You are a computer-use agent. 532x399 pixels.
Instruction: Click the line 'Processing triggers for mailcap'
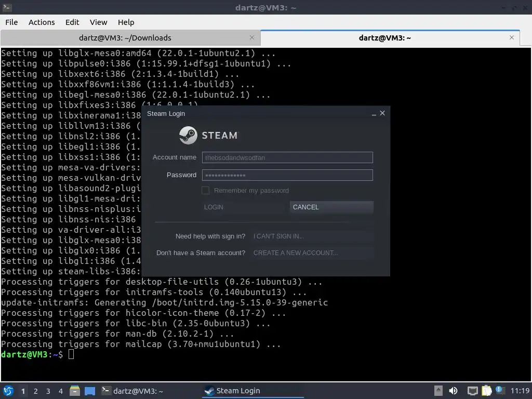pyautogui.click(x=141, y=344)
